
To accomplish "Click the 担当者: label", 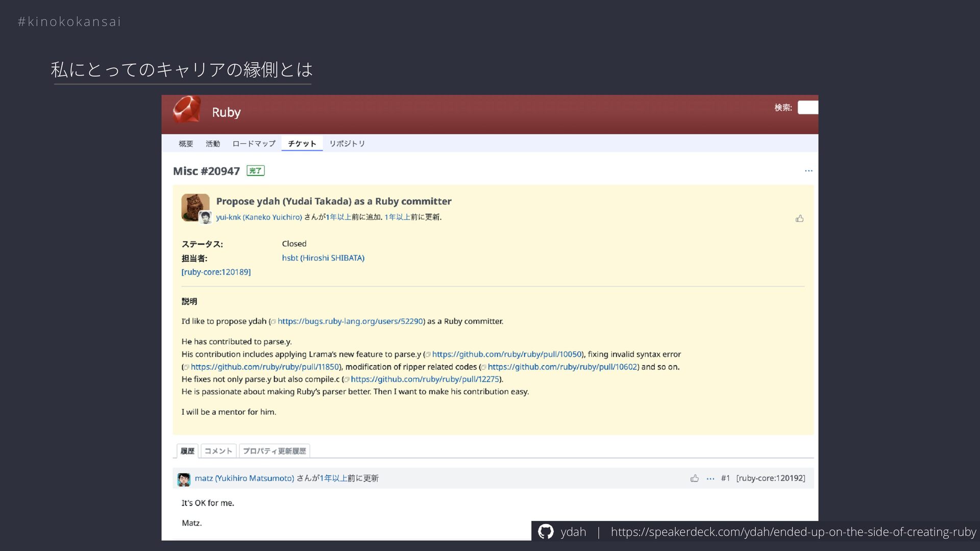I will tap(194, 258).
